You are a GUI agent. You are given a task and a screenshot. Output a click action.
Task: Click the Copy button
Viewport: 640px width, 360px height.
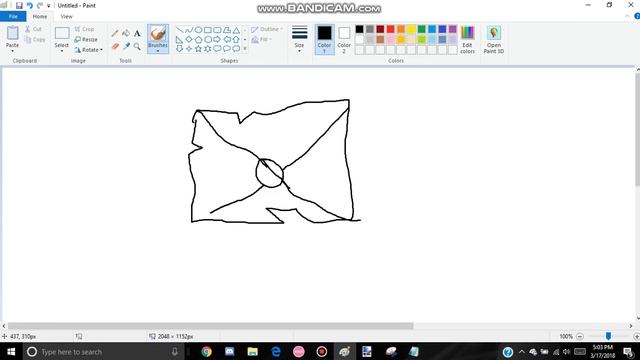click(34, 40)
